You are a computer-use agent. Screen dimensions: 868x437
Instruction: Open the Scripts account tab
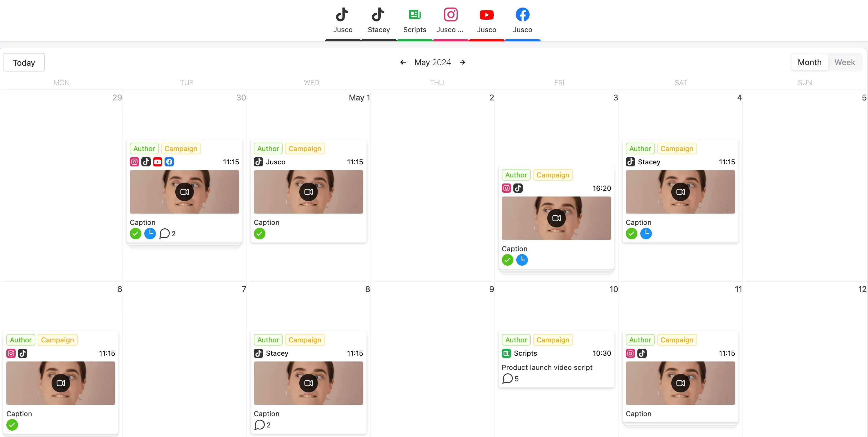click(415, 20)
